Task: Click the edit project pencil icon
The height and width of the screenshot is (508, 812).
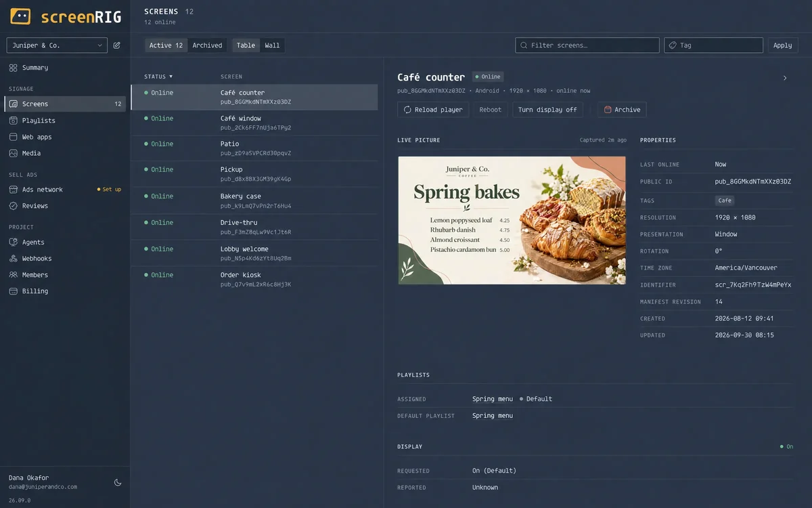Action: click(117, 45)
